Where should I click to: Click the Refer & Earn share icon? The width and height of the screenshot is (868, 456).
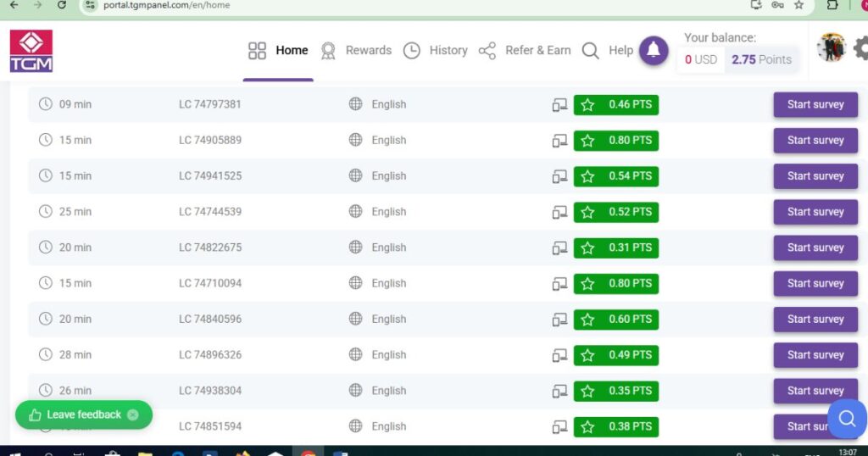[x=487, y=51]
